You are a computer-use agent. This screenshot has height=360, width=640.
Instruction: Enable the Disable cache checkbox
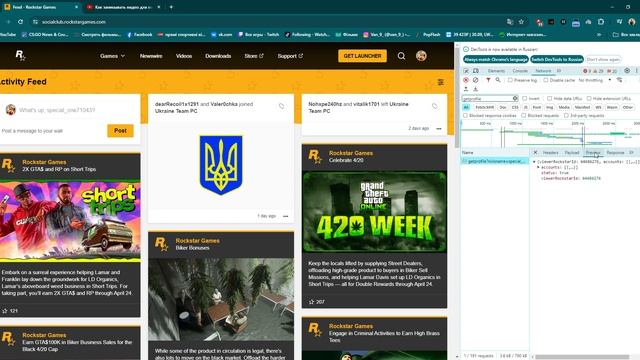546,80
